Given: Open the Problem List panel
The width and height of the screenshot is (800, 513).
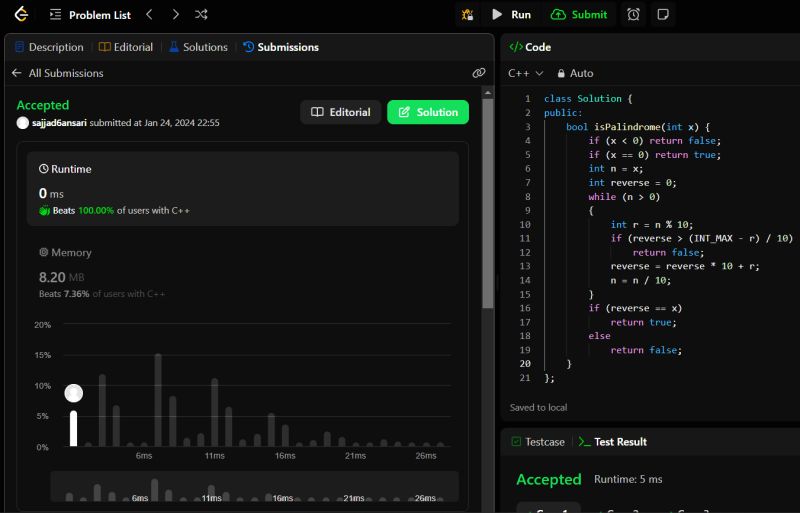Looking at the screenshot, I should (x=90, y=15).
